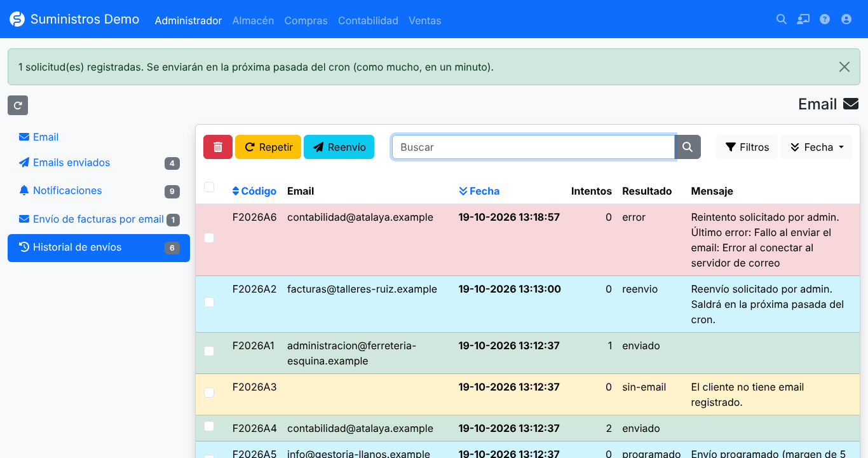Viewport: 868px width, 458px height.
Task: Click the search magnifier button beside Buscar
Action: pyautogui.click(x=688, y=147)
